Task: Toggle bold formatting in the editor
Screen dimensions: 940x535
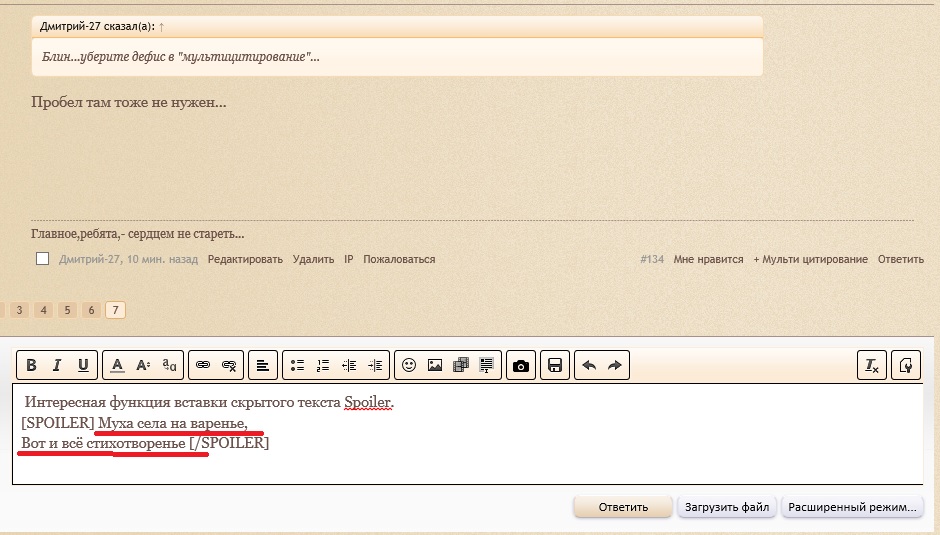Action: coord(32,365)
